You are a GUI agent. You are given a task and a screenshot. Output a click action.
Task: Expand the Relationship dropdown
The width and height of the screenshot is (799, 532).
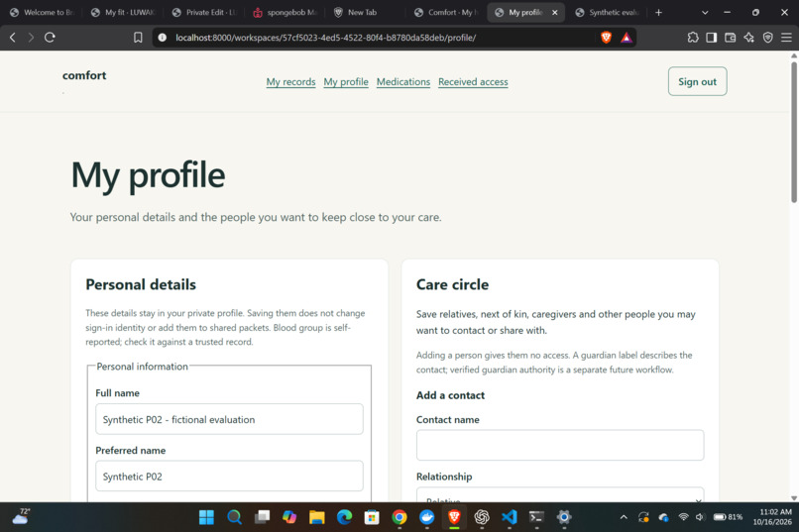[560, 494]
